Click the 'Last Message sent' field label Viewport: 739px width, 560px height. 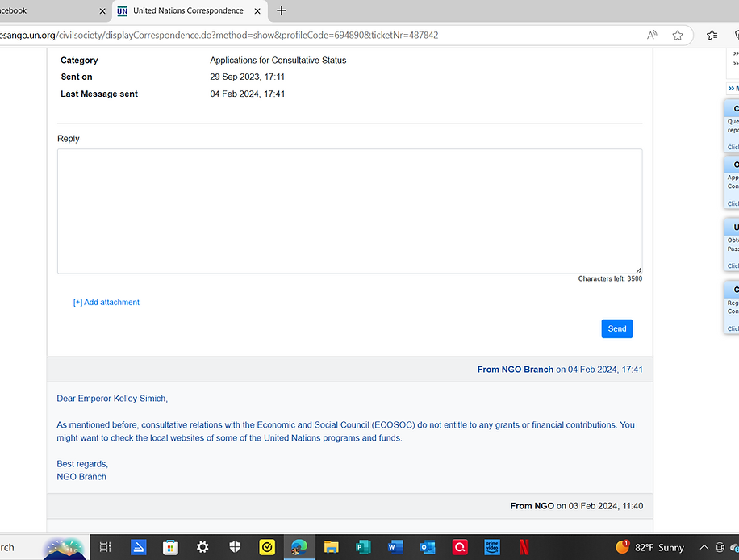pos(99,94)
